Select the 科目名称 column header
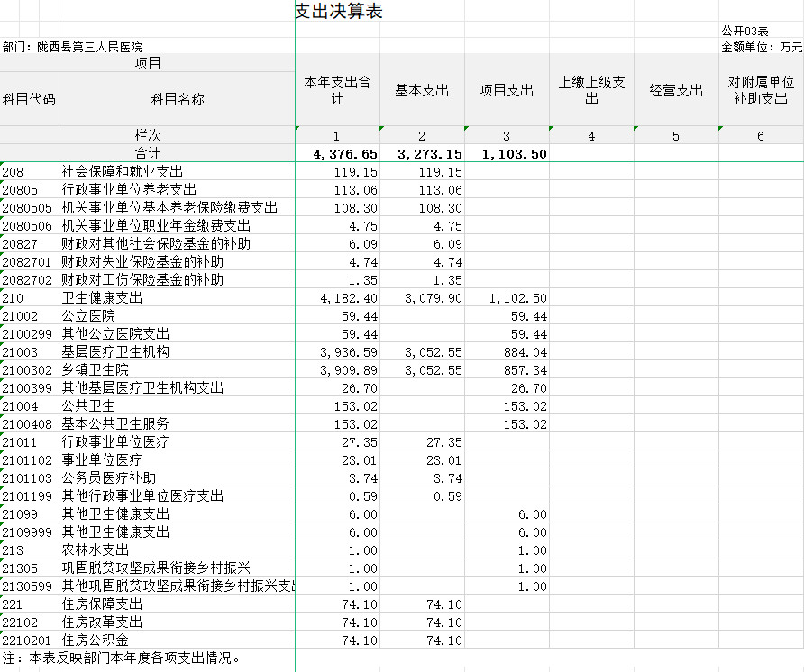This screenshot has height=672, width=804. (177, 99)
